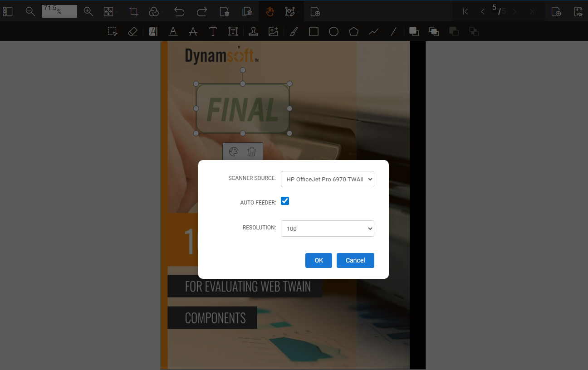
Task: Click the 'COMPONENTS' text on page
Action: [x=216, y=318]
